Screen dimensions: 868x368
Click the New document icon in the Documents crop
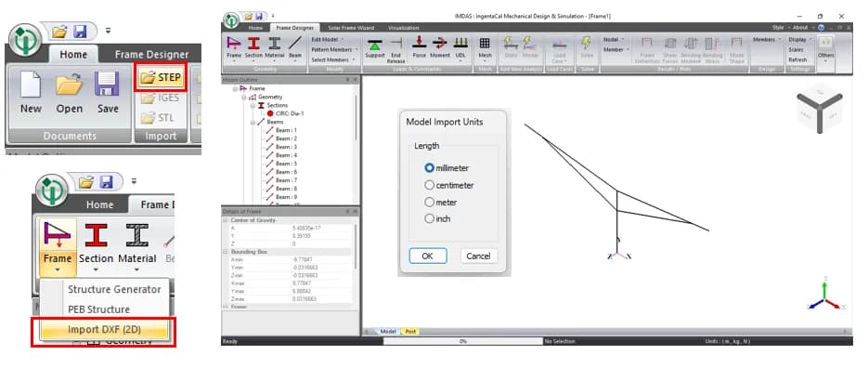(31, 85)
